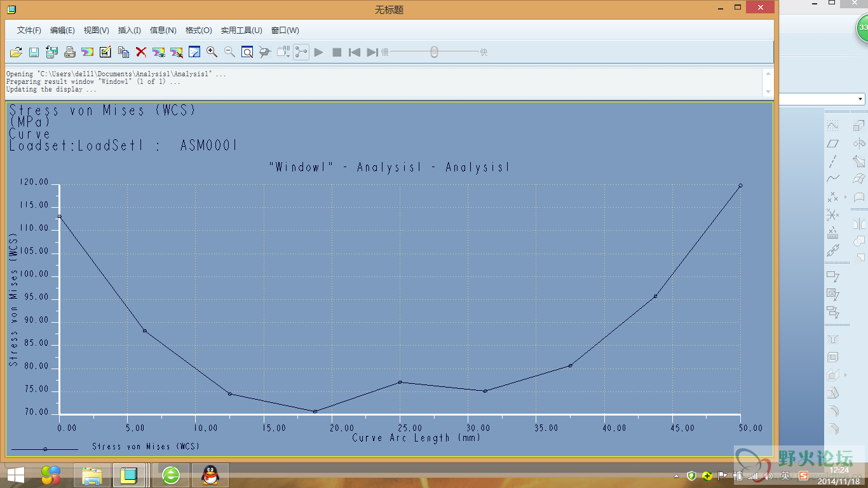Zoom in with the magnifier plus
Viewport: 868px width, 488px height.
212,52
